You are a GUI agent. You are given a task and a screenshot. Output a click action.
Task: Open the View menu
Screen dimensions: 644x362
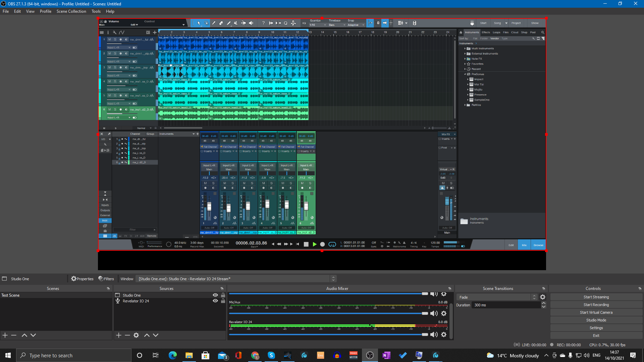30,11
